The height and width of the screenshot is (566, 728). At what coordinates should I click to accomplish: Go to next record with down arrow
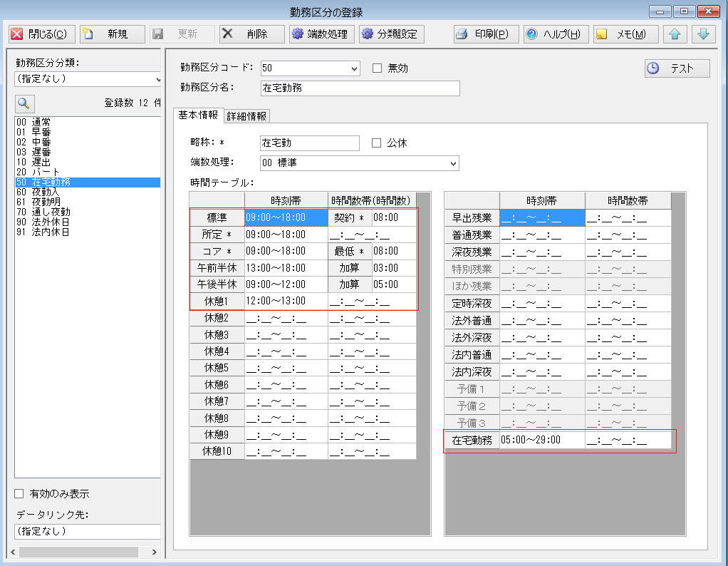pyautogui.click(x=702, y=34)
